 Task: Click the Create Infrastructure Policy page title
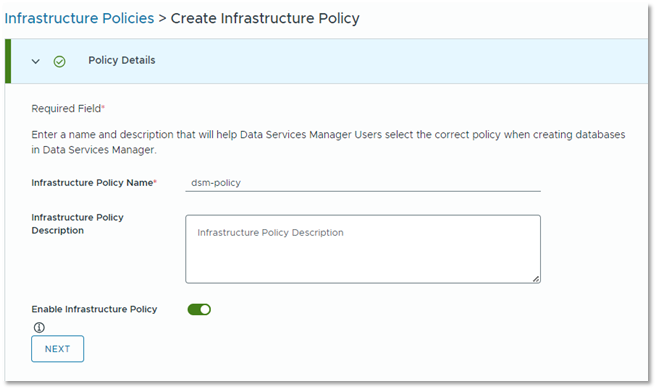265,18
